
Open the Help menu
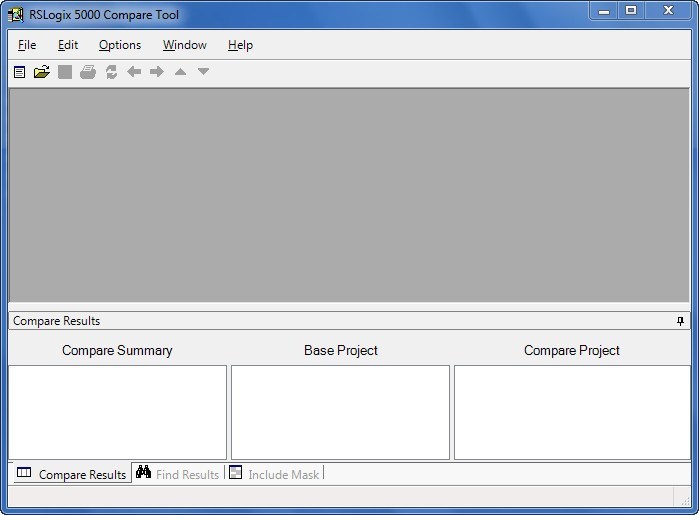pos(240,45)
